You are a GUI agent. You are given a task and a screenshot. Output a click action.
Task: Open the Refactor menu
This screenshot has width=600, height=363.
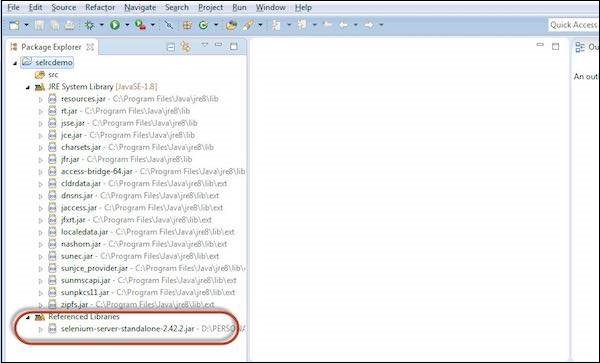point(100,7)
